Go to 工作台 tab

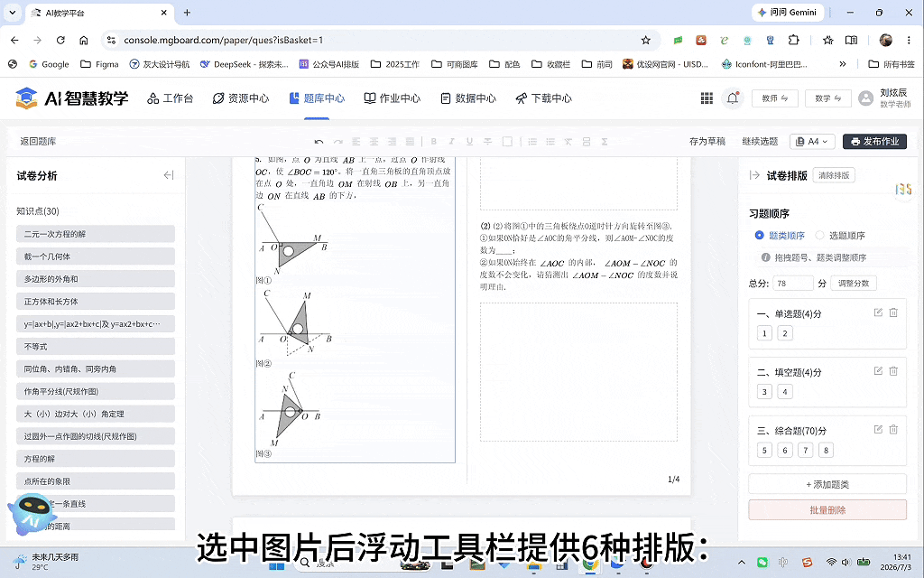[171, 98]
